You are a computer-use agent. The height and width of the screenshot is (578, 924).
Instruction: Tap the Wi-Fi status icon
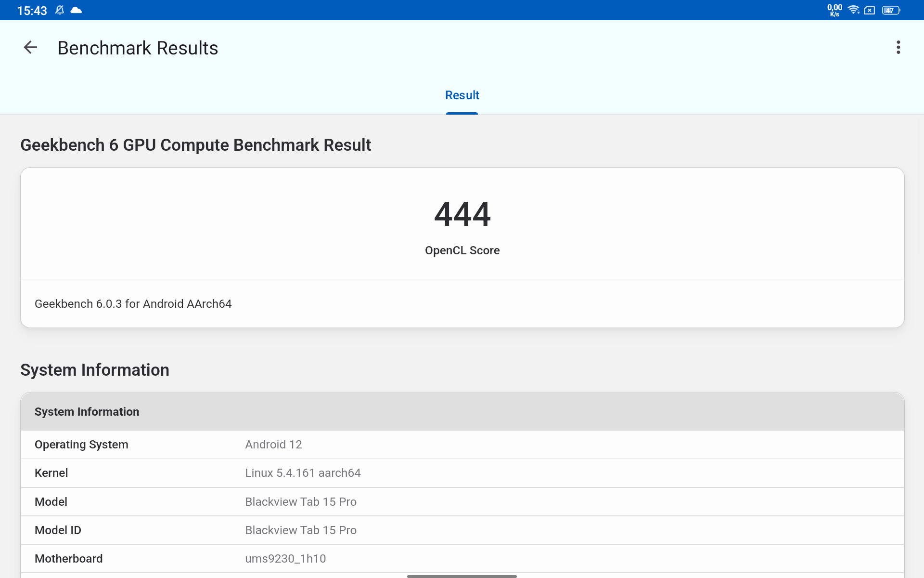point(853,10)
